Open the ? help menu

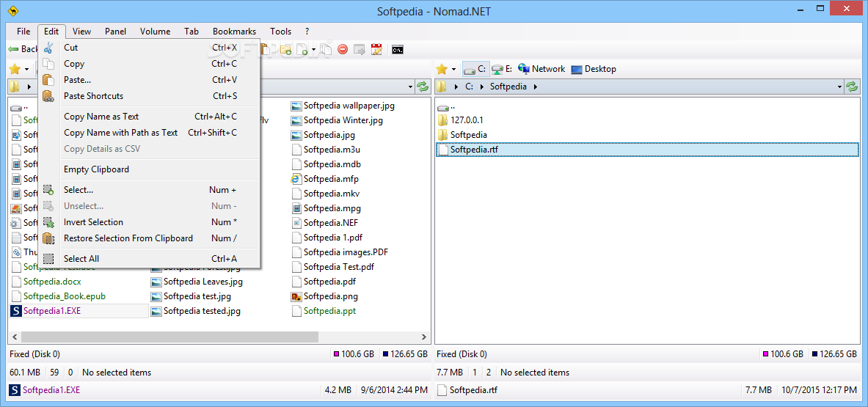pyautogui.click(x=307, y=32)
